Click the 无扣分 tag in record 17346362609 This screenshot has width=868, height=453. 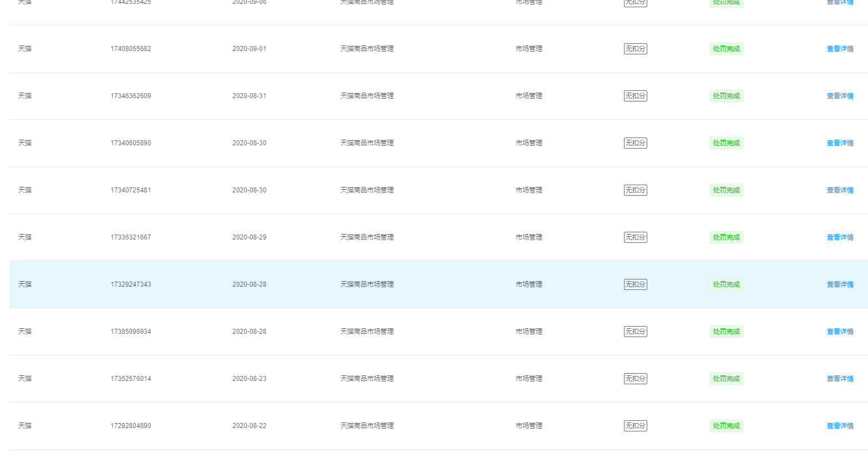pos(635,96)
